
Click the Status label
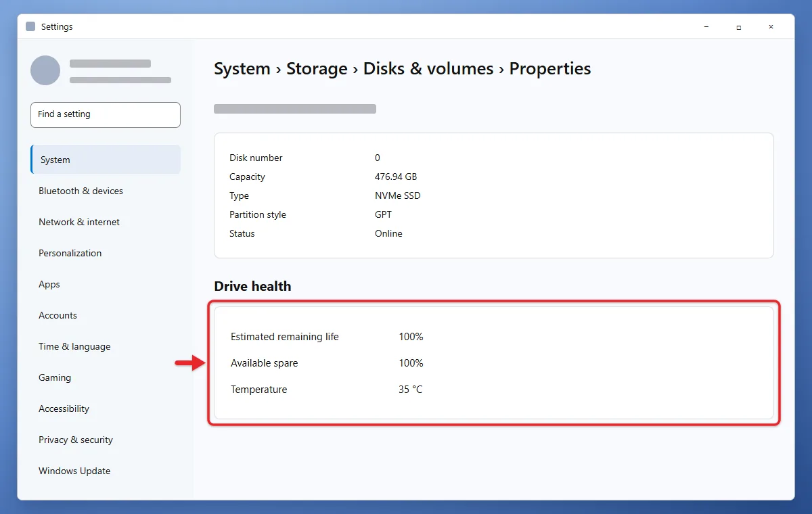[x=242, y=233]
